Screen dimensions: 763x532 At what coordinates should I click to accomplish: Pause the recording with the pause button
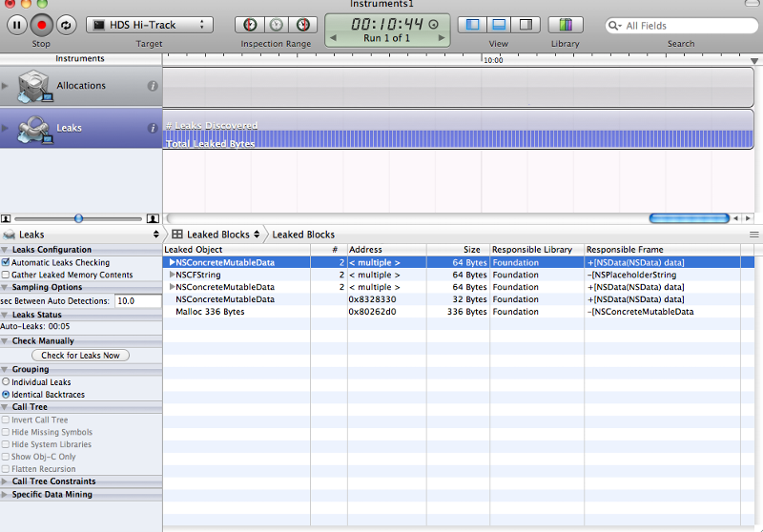16,25
